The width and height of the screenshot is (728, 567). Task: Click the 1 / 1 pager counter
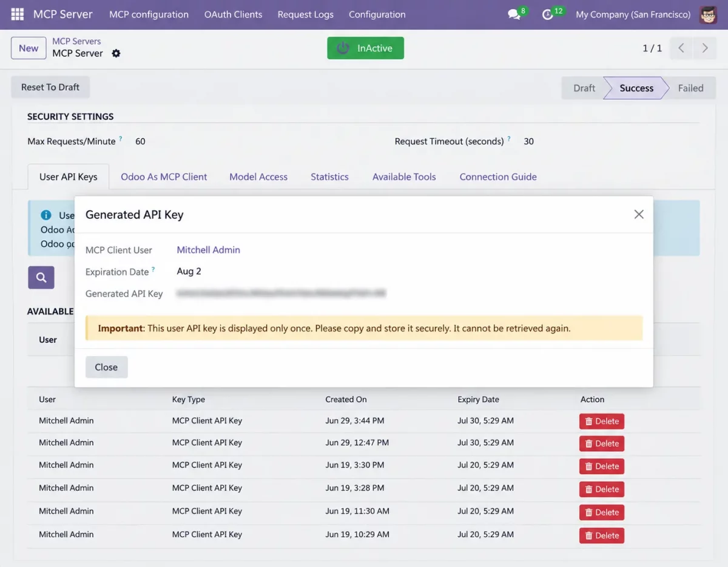click(x=652, y=49)
